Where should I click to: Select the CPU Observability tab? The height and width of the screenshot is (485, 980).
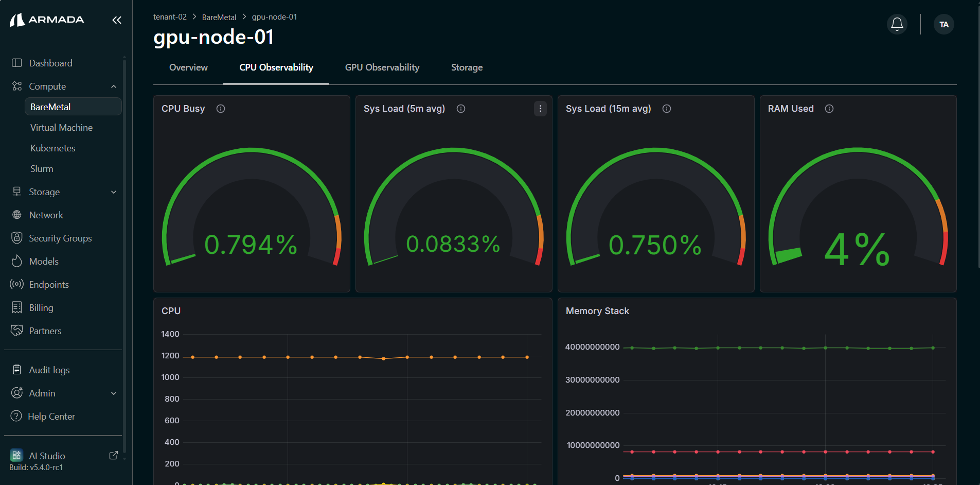coord(276,67)
